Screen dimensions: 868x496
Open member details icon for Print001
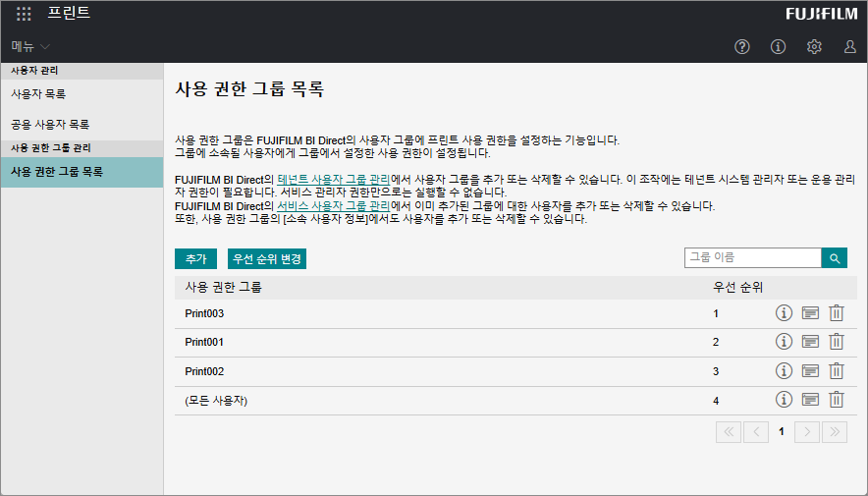810,342
